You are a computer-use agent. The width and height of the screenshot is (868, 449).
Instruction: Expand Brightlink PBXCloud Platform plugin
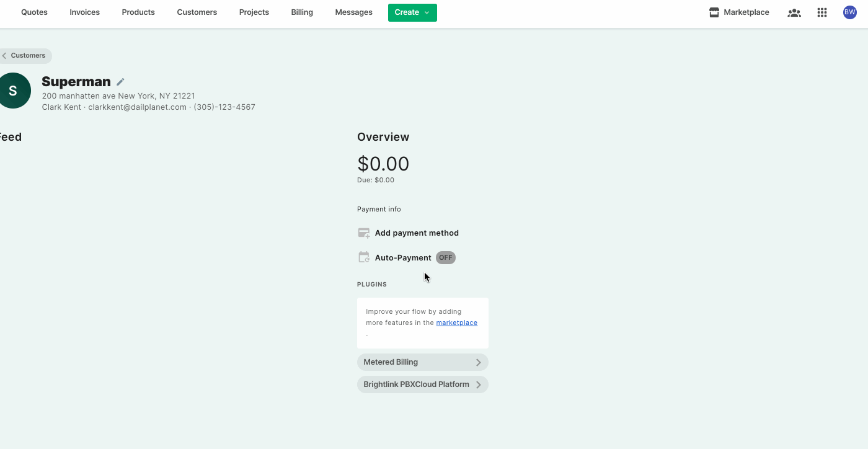pyautogui.click(x=422, y=385)
